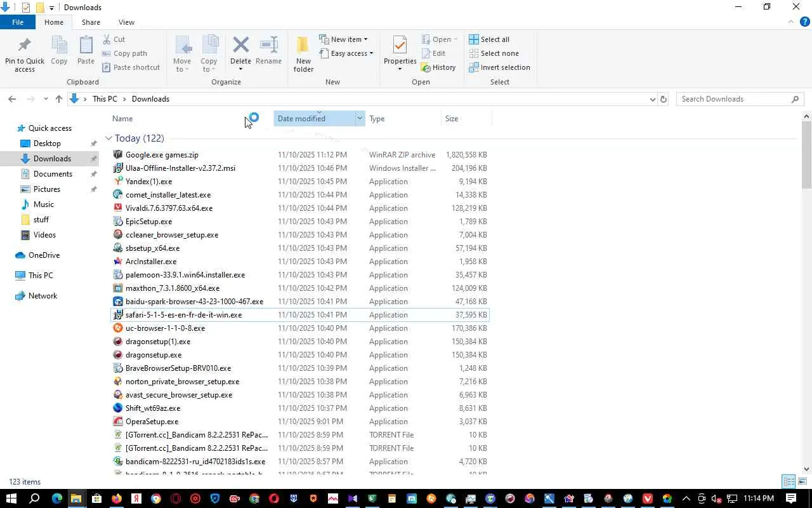
Task: Open the Easy access dropdown
Action: tap(346, 53)
